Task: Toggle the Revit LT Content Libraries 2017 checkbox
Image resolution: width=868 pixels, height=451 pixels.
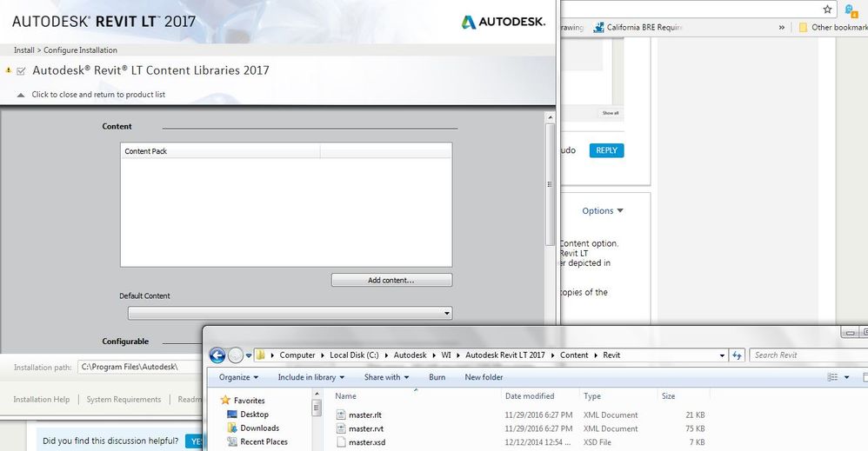Action: [x=21, y=71]
